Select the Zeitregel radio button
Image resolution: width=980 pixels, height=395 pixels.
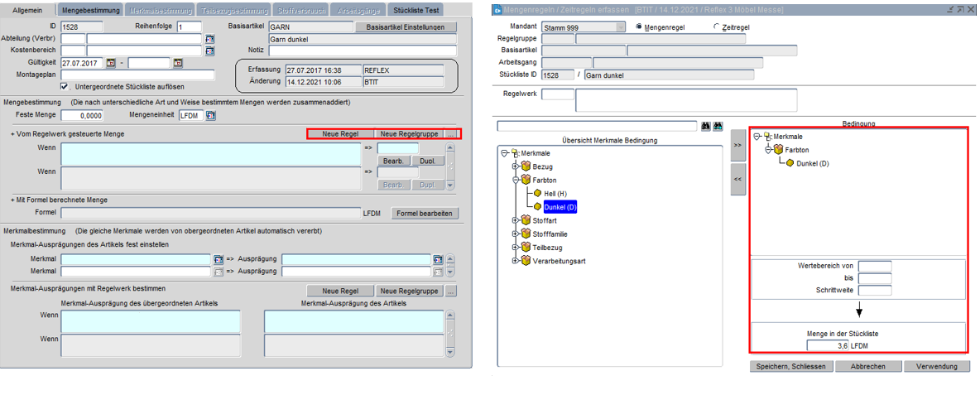point(717,27)
